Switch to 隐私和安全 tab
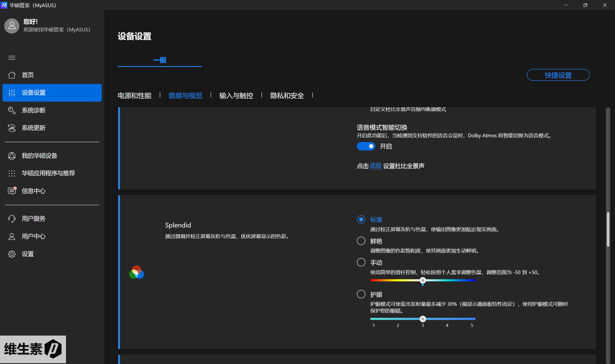615x364 pixels. pyautogui.click(x=287, y=96)
